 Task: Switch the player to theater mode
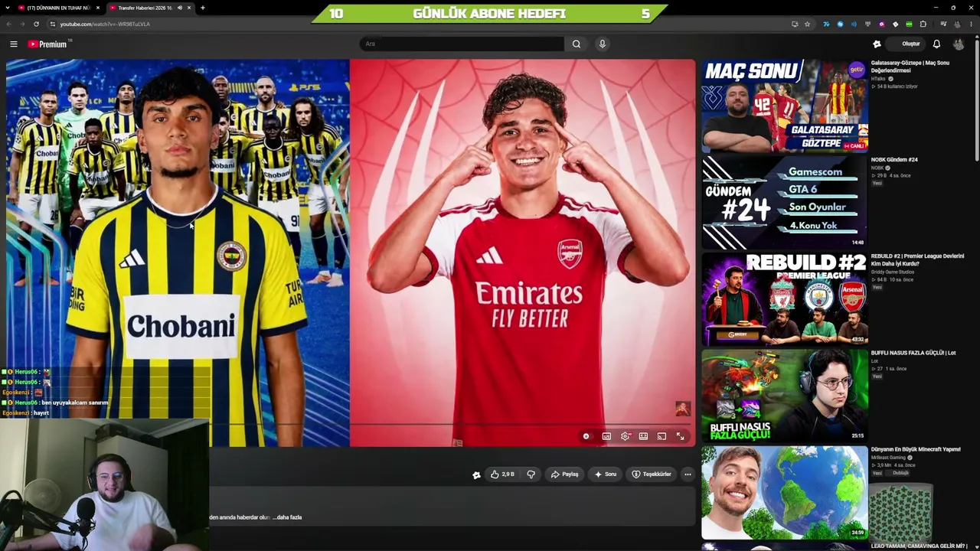coord(644,436)
